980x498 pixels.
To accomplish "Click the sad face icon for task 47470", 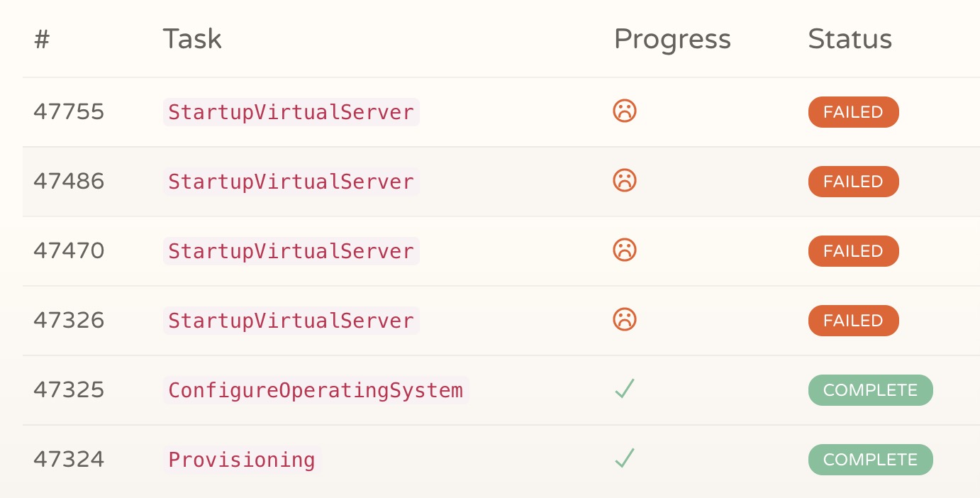I will click(625, 250).
